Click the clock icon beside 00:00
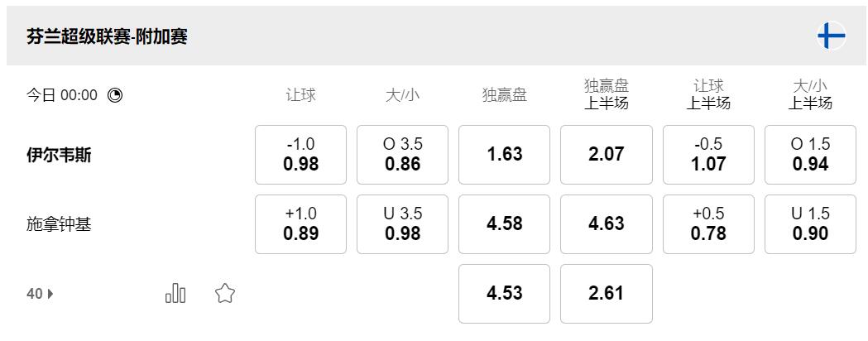Viewport: 868px width, 341px height. click(115, 95)
